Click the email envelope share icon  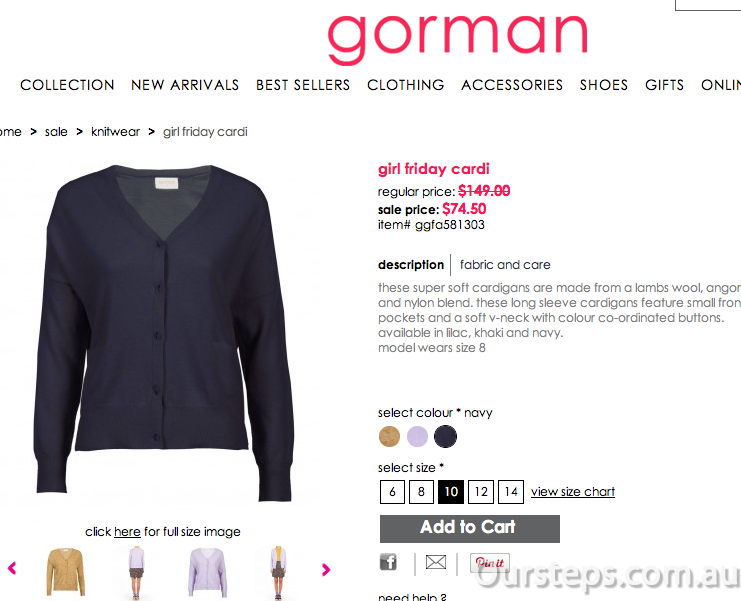436,562
